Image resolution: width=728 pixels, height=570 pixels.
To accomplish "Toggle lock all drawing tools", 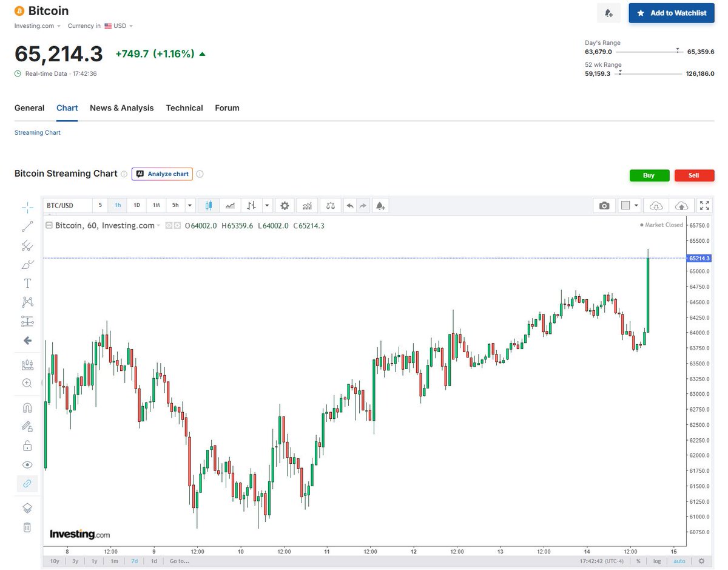I will [x=27, y=446].
